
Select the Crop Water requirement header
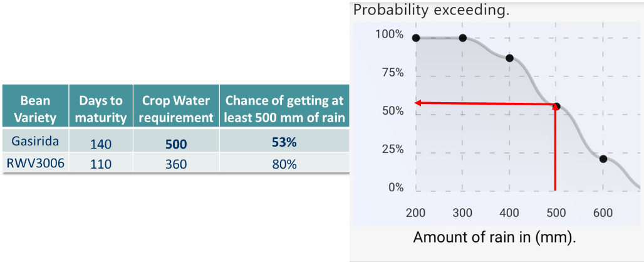[176, 107]
